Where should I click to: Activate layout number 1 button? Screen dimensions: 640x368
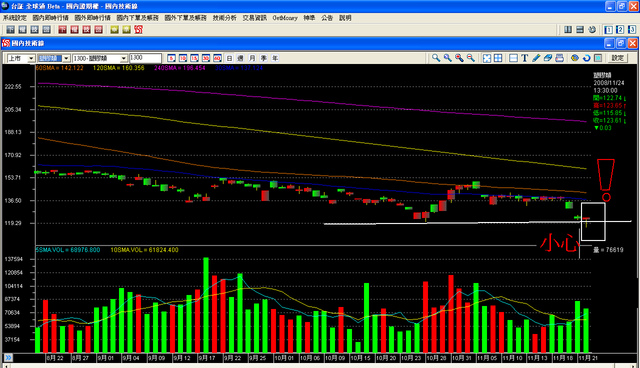(x=609, y=29)
